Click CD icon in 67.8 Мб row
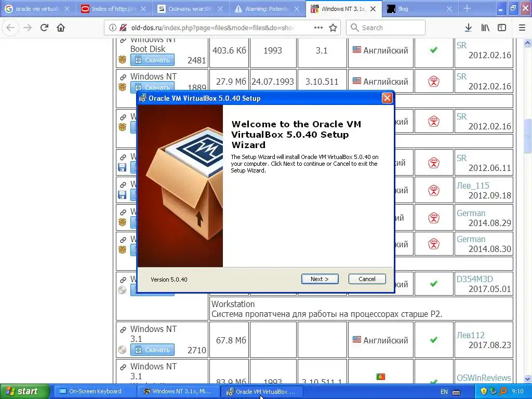Viewport: 532px width, 399px height. point(122,350)
